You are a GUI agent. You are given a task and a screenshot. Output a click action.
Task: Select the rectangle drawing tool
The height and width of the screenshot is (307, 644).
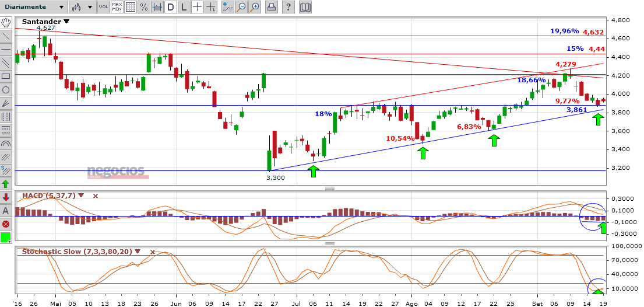[6, 76]
